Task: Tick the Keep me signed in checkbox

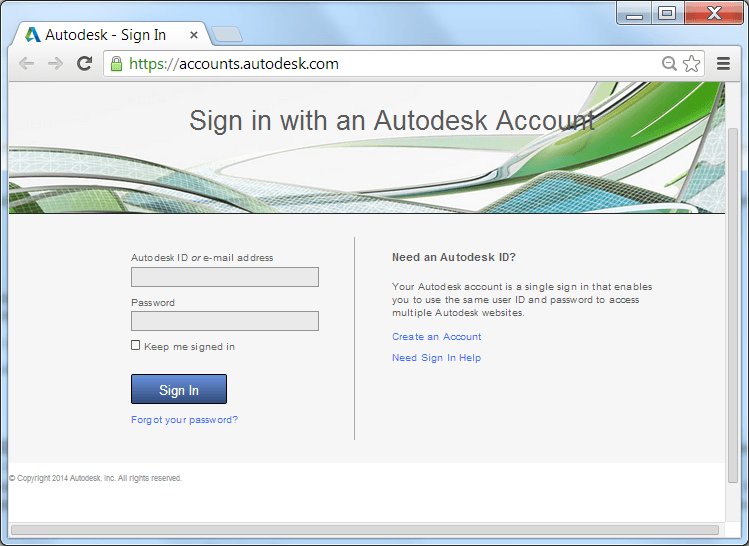Action: tap(136, 345)
